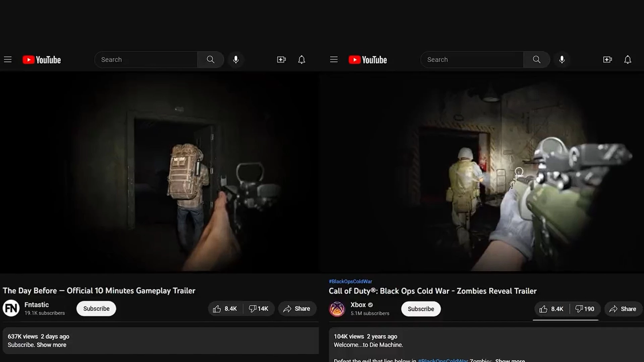
Task: Click the 19.1K subscribers text
Action: (45, 313)
